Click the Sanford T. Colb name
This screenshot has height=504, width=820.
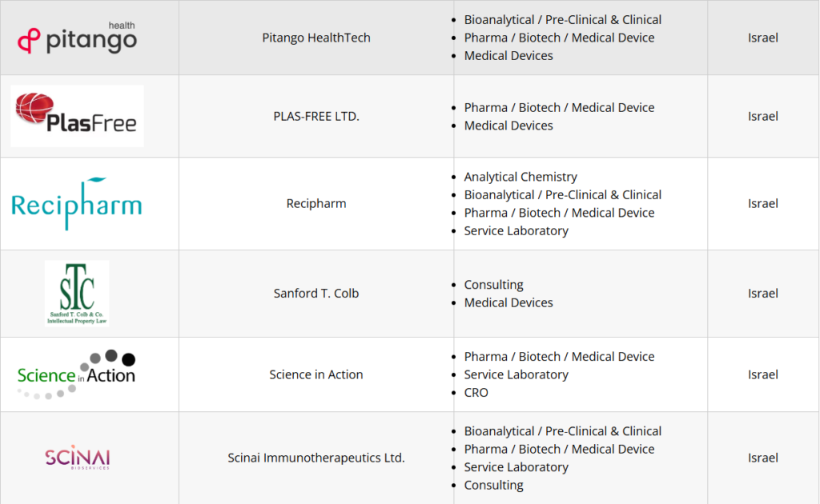click(x=316, y=293)
